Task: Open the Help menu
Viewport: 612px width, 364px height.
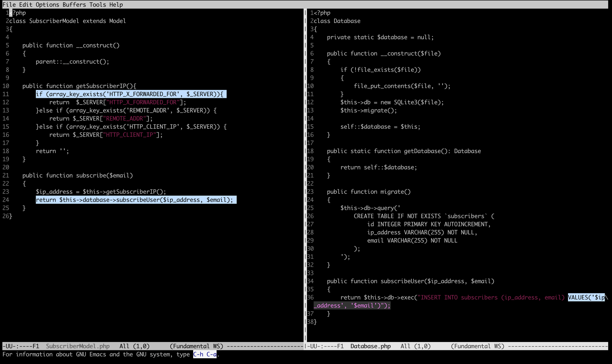Action: [116, 4]
